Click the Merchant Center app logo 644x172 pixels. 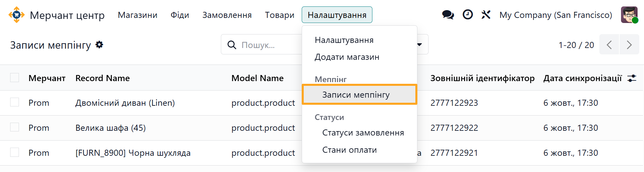[17, 15]
